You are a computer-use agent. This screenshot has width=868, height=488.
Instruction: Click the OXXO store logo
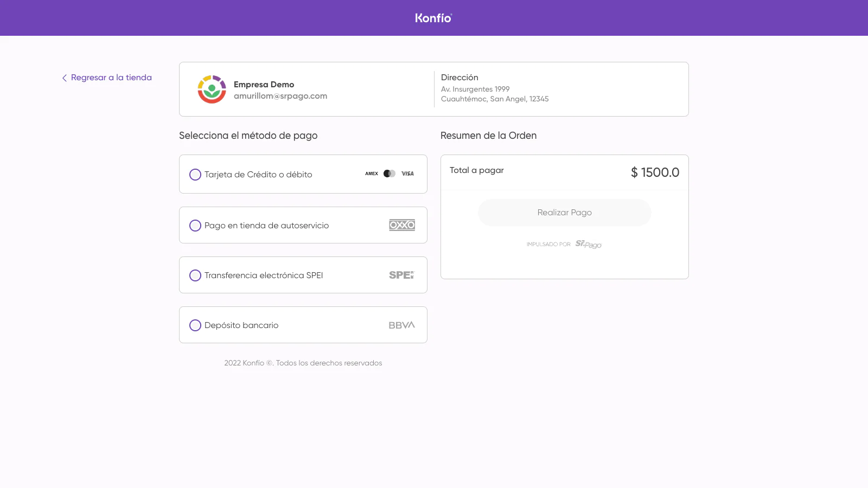point(402,225)
